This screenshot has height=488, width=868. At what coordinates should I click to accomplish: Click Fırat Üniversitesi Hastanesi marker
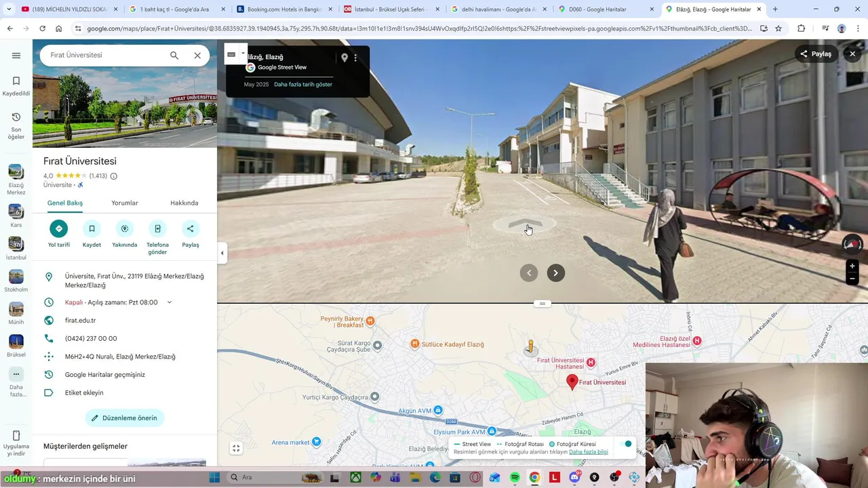tap(591, 363)
